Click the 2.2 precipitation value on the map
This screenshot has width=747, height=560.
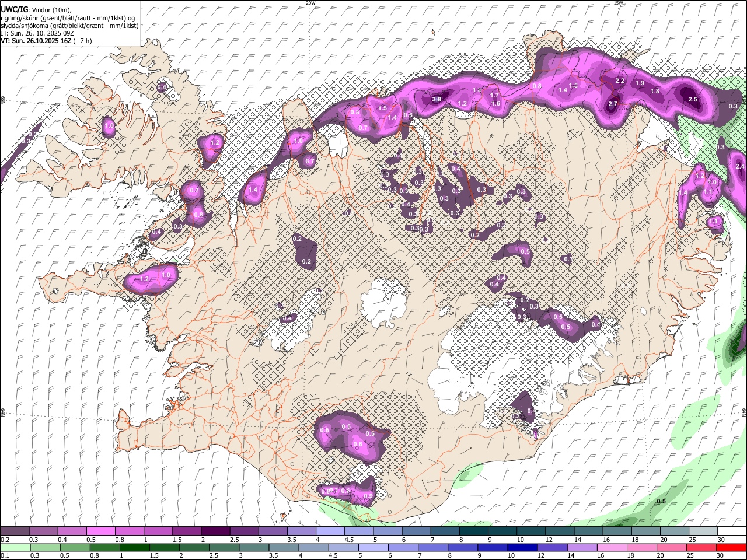point(620,81)
